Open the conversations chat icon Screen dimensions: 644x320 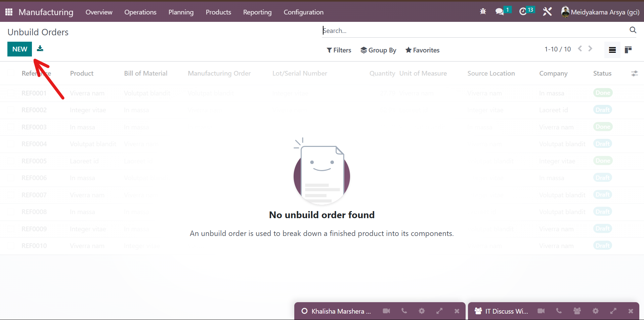(x=500, y=12)
